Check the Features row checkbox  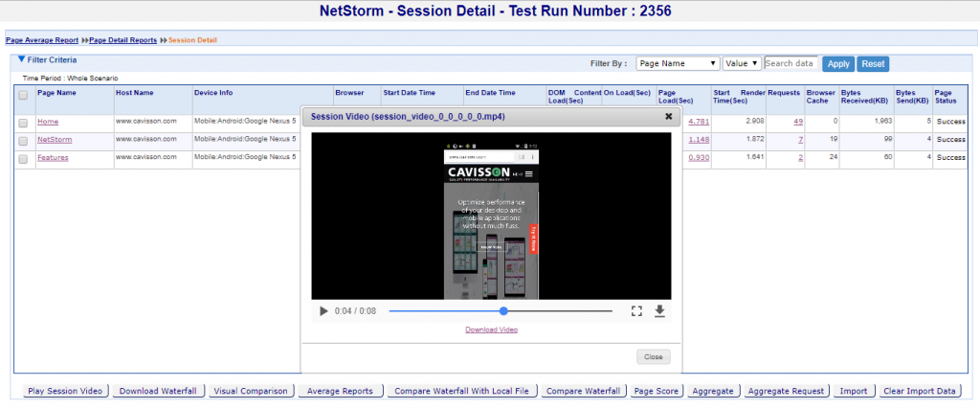pyautogui.click(x=23, y=159)
